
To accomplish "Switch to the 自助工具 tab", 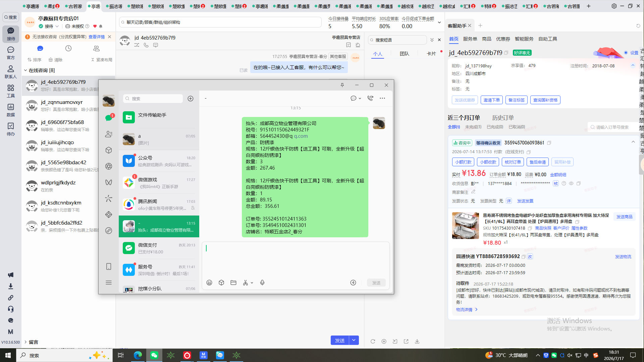I will point(548,39).
